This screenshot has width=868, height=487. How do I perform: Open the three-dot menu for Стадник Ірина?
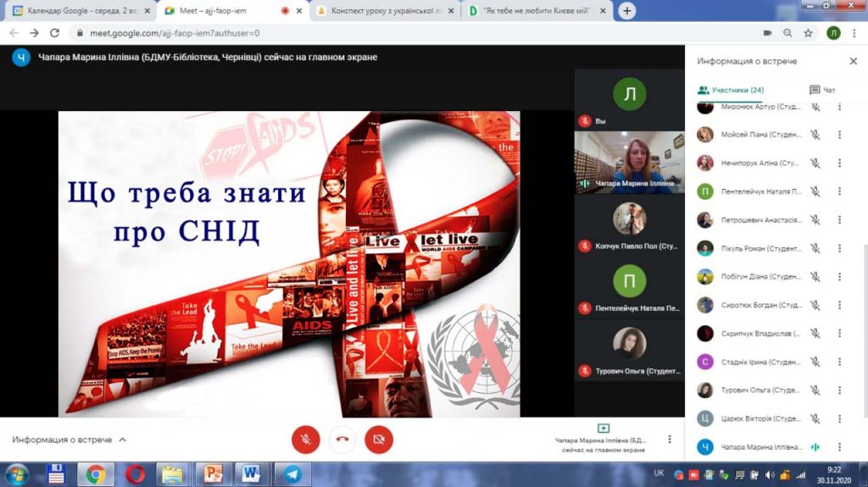click(839, 362)
